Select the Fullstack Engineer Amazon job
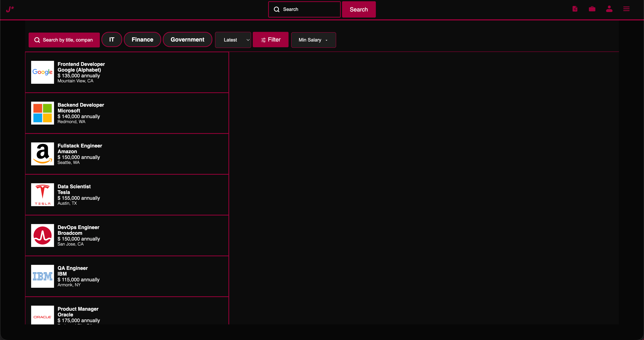This screenshot has width=644, height=340. (127, 154)
